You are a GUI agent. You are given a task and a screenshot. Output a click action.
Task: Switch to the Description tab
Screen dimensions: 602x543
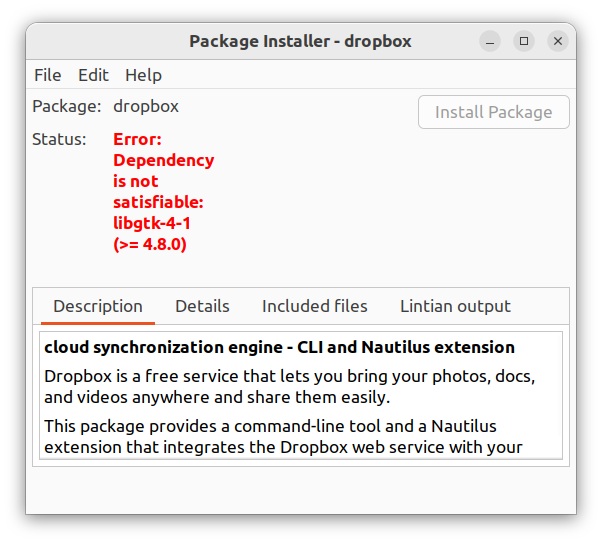click(98, 306)
